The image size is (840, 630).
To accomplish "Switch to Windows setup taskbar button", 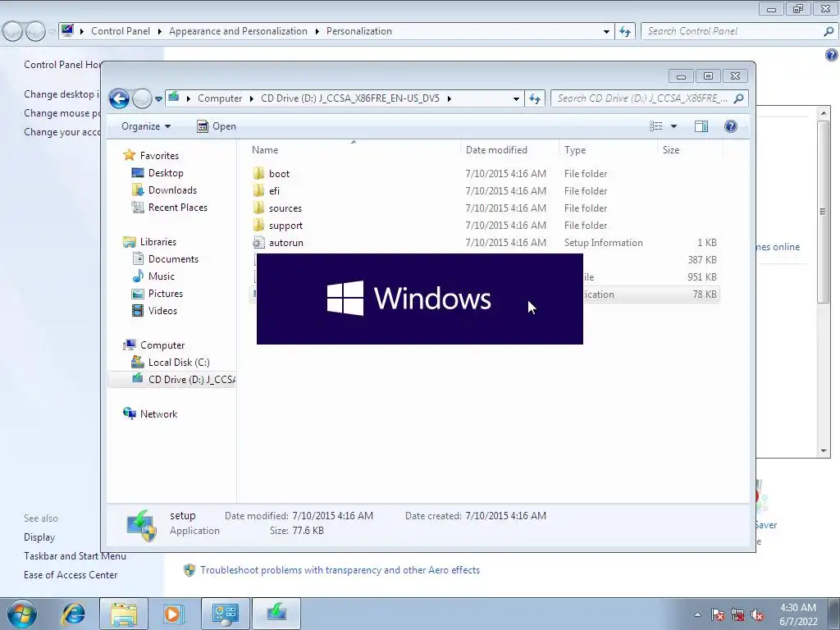I will [276, 614].
